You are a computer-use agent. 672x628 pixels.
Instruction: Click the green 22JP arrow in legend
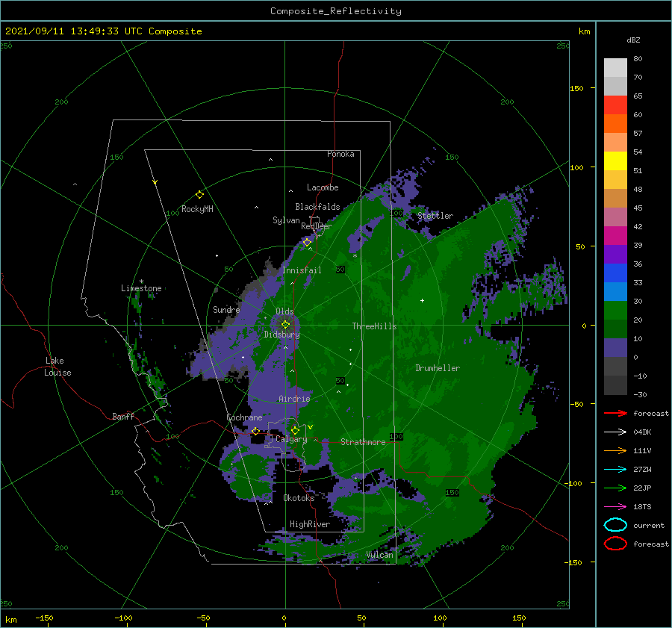tap(615, 488)
